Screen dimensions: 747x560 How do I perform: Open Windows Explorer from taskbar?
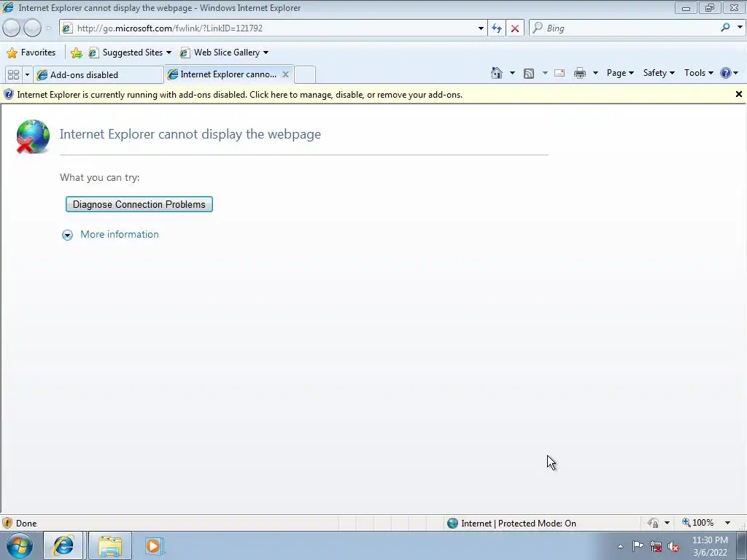pos(110,545)
